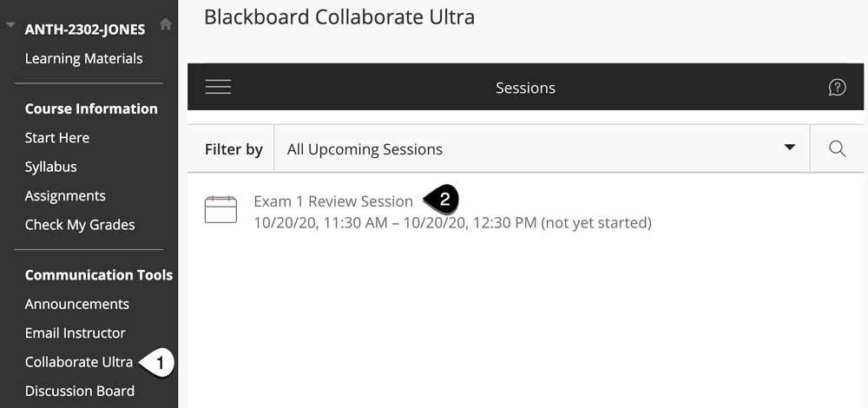Click the ANTH-2302-JONES course title
Image resolution: width=868 pixels, height=408 pixels.
tap(85, 30)
